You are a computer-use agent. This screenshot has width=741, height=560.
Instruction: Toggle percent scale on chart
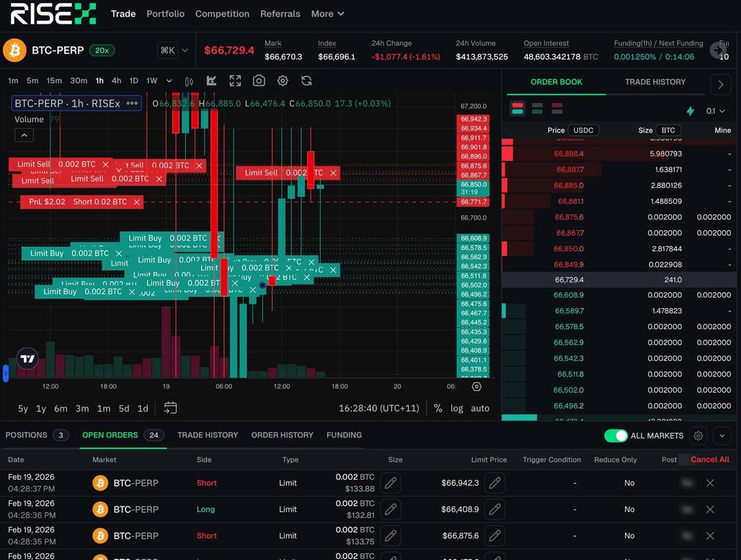point(438,408)
